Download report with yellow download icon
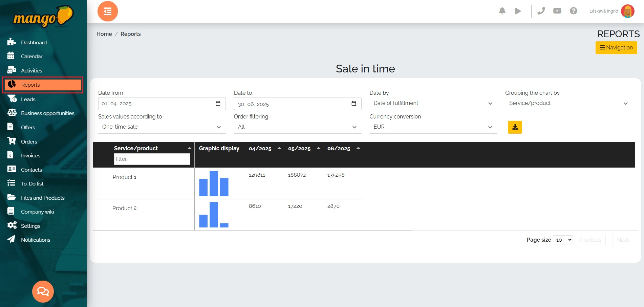Image resolution: width=644 pixels, height=307 pixels. click(515, 127)
